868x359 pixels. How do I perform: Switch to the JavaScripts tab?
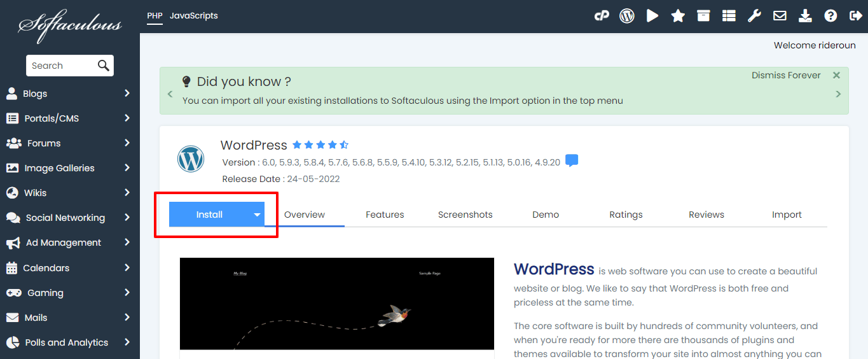point(194,15)
